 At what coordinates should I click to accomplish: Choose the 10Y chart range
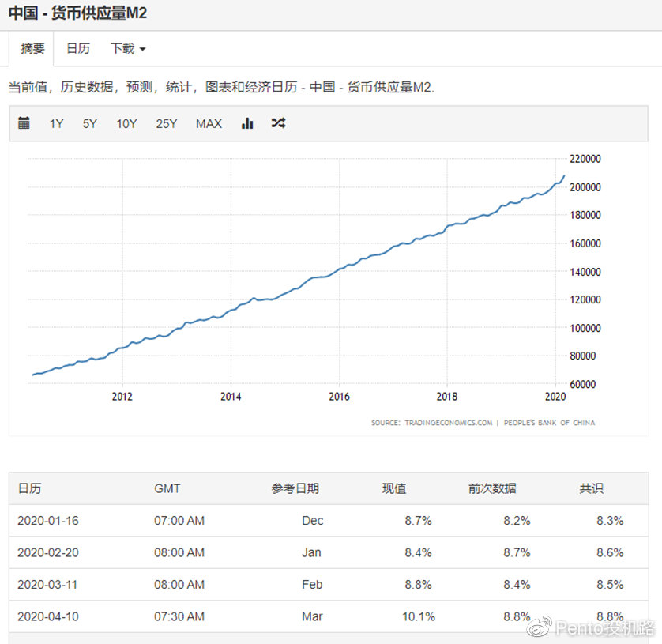[126, 124]
